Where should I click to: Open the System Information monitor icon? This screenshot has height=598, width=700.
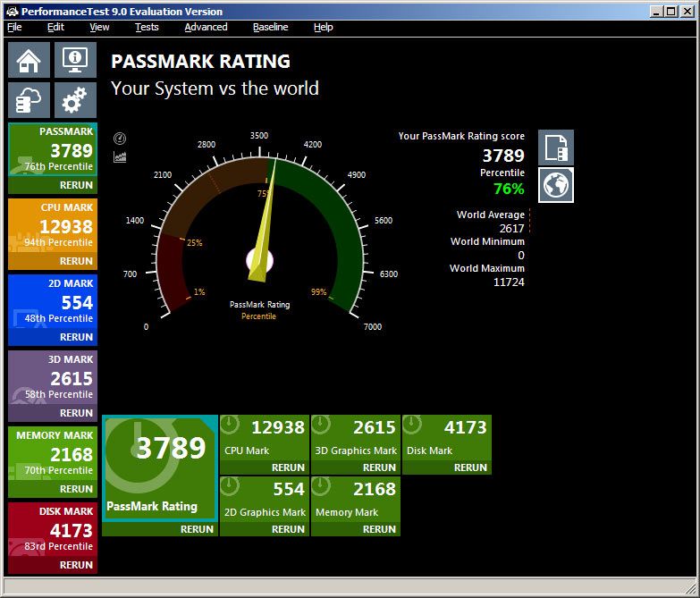point(75,61)
